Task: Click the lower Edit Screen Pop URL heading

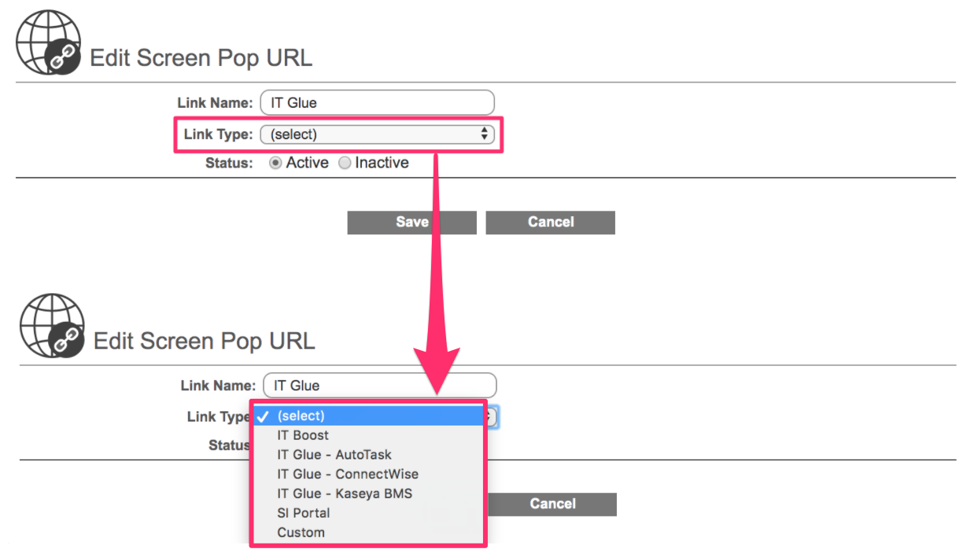Action: (204, 341)
